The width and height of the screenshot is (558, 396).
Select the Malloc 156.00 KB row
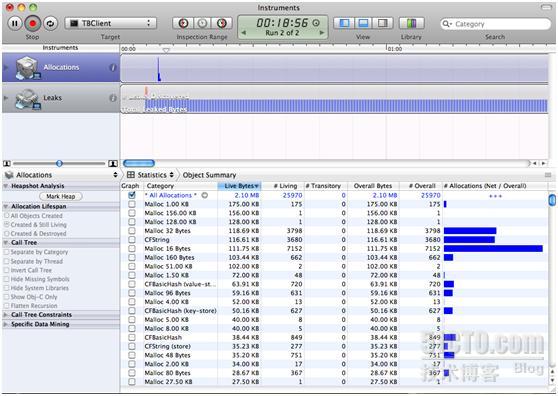[335, 213]
